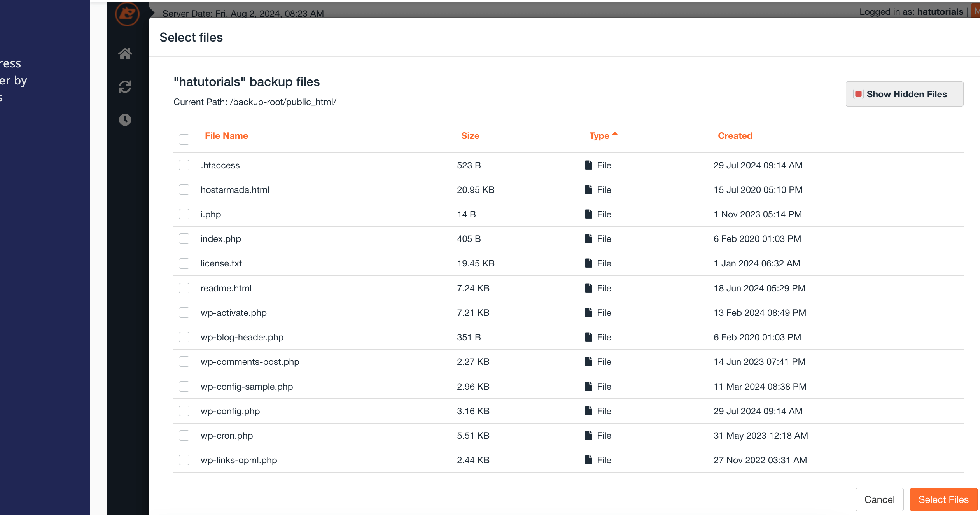Screen dimensions: 980x515
Task: Click the .htaccess file name
Action: pos(220,165)
